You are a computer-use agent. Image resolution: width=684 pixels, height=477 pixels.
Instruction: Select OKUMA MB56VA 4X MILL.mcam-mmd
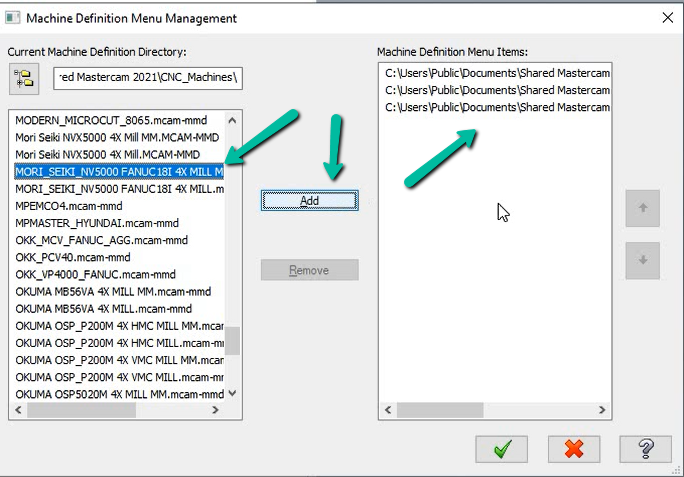pyautogui.click(x=104, y=309)
